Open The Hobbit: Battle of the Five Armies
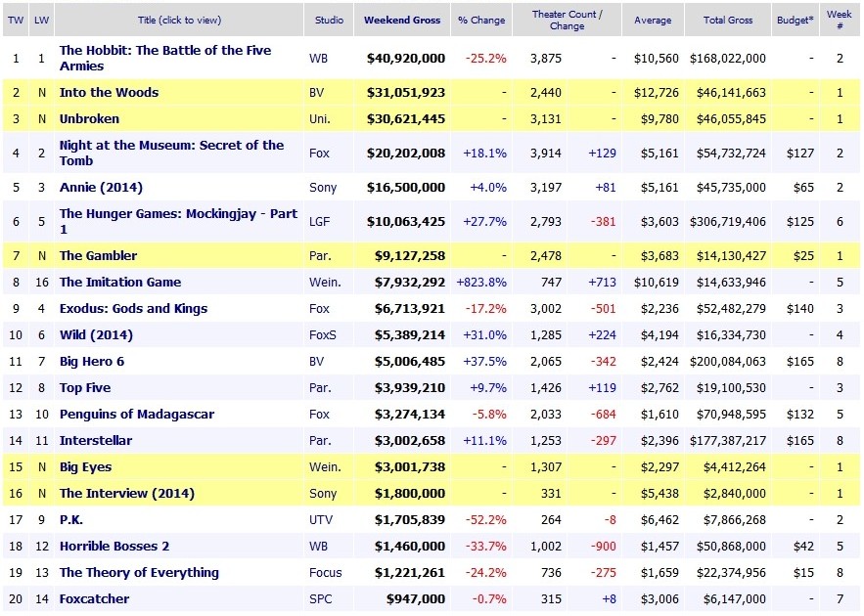The width and height of the screenshot is (864, 616). point(165,58)
